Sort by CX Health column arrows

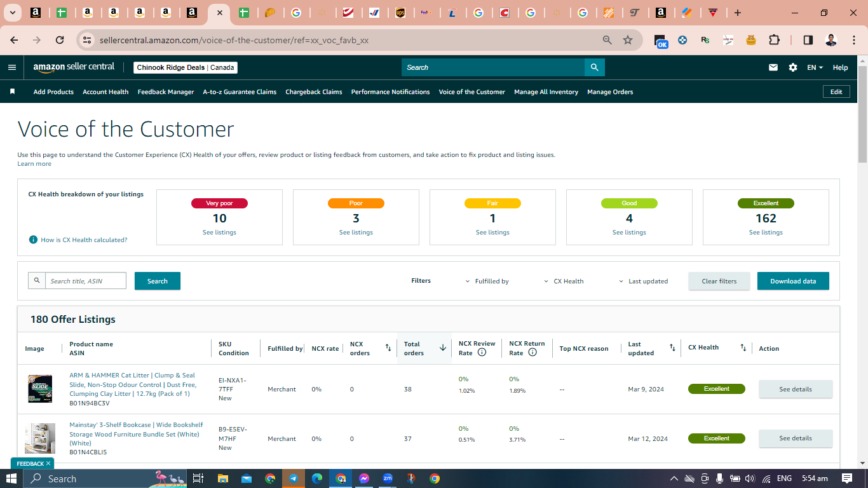(x=743, y=348)
